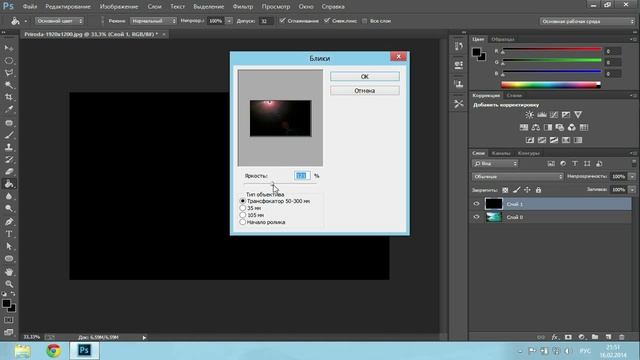The width and height of the screenshot is (640, 360).
Task: Click the red R color slider
Action: (551, 50)
